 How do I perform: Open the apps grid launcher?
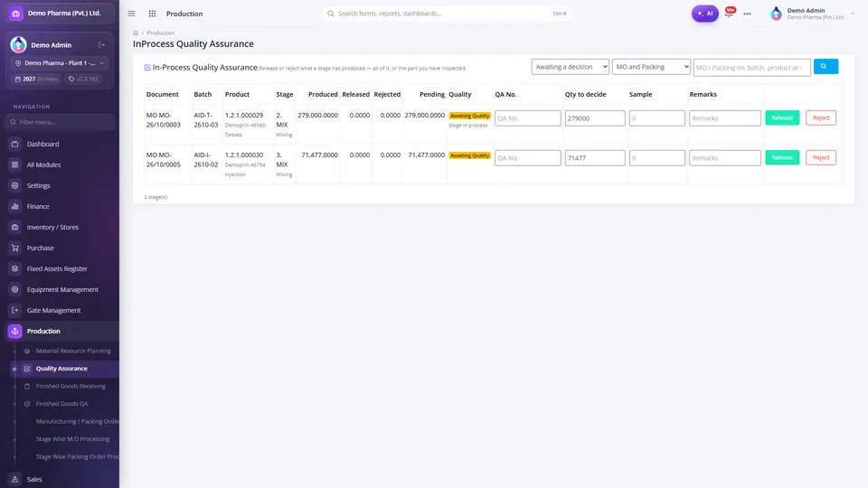152,14
